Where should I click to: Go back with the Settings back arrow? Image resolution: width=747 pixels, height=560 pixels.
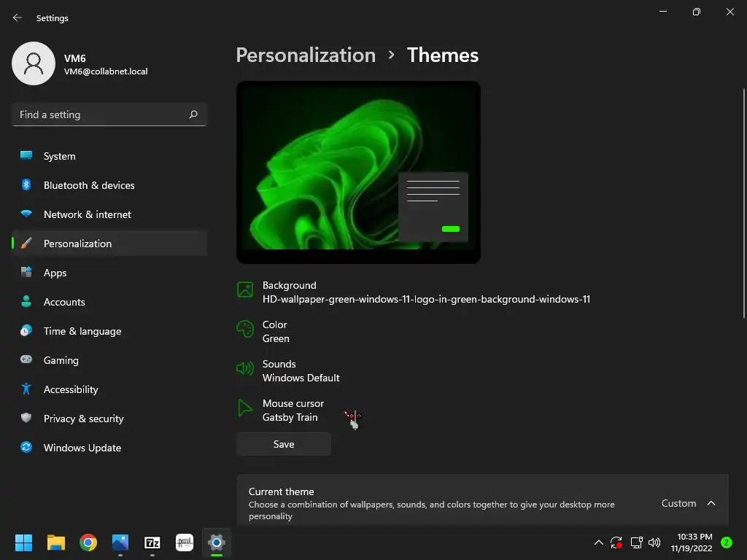click(18, 17)
